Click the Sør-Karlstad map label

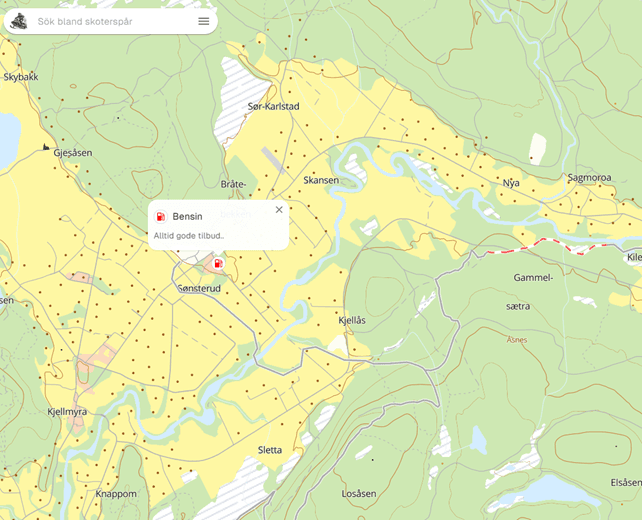[x=274, y=106]
